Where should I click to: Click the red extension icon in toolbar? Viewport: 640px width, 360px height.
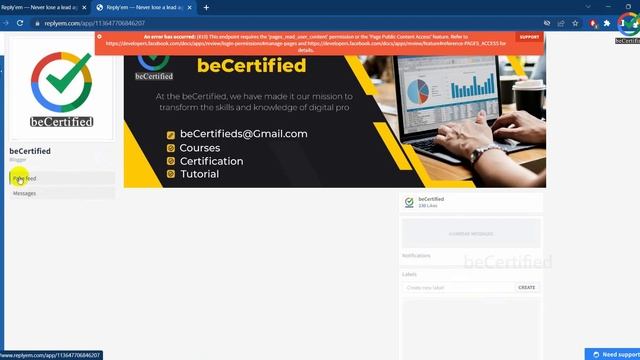(593, 24)
